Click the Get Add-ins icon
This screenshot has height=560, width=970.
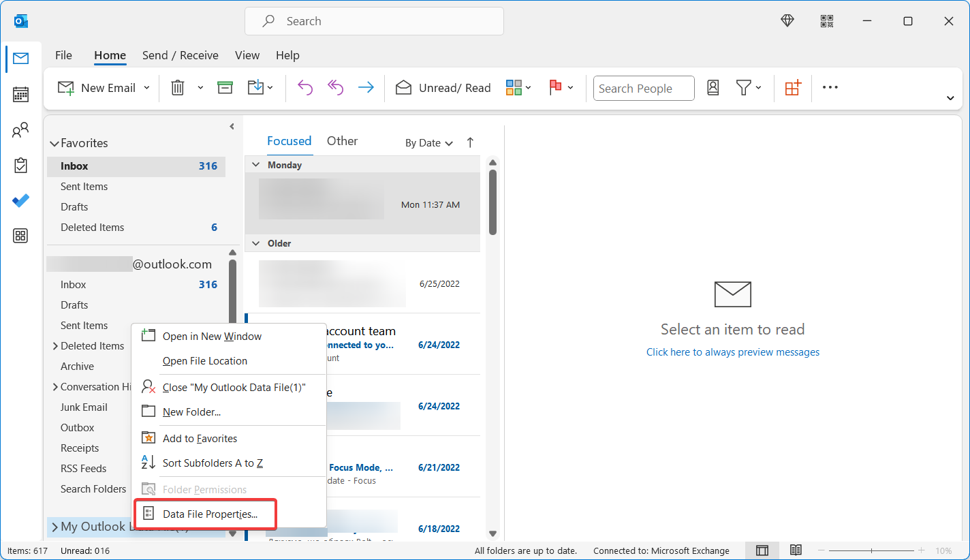793,88
